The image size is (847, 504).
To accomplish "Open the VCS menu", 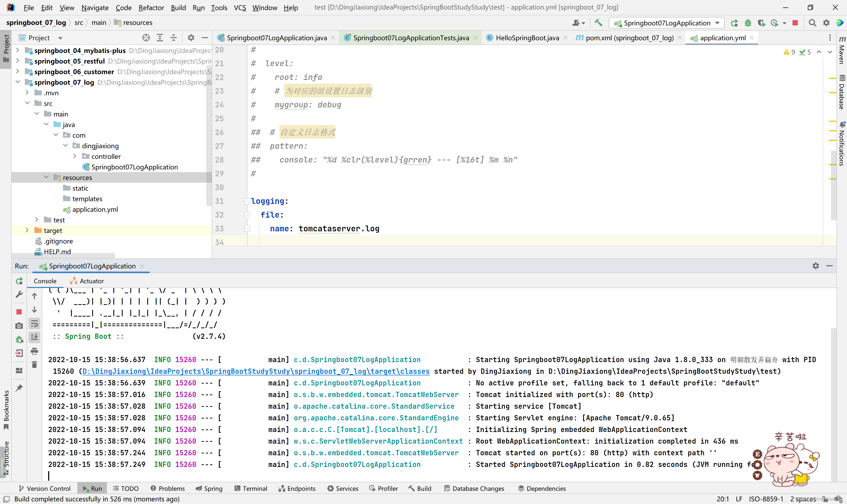I will (240, 7).
